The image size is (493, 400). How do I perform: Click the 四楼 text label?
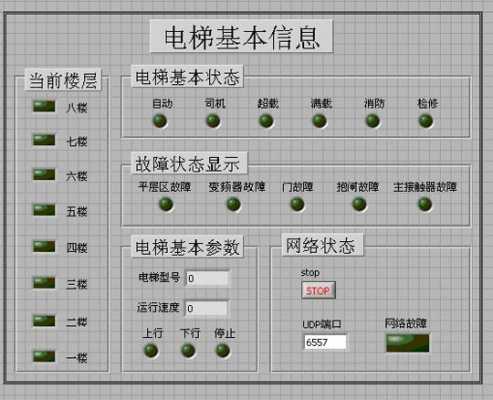(77, 248)
